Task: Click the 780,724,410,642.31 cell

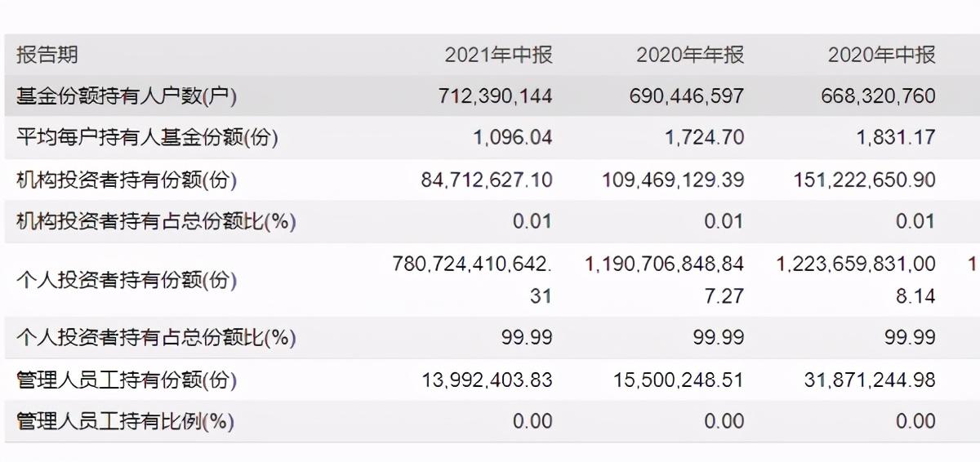Action: tap(473, 279)
